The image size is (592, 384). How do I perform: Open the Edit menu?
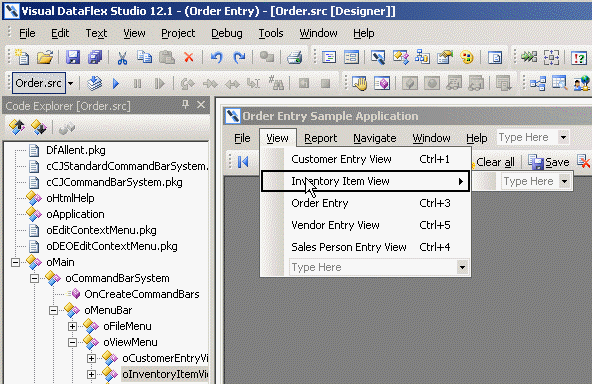click(60, 33)
